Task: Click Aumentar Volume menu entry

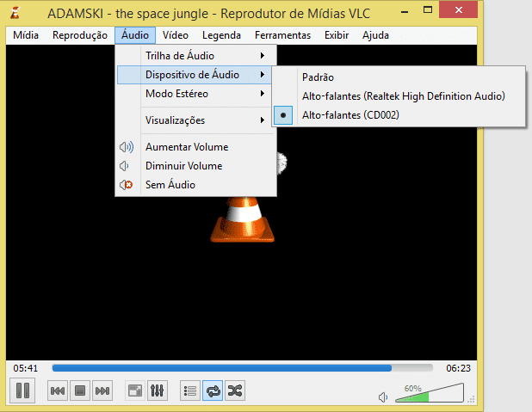Action: tap(187, 147)
